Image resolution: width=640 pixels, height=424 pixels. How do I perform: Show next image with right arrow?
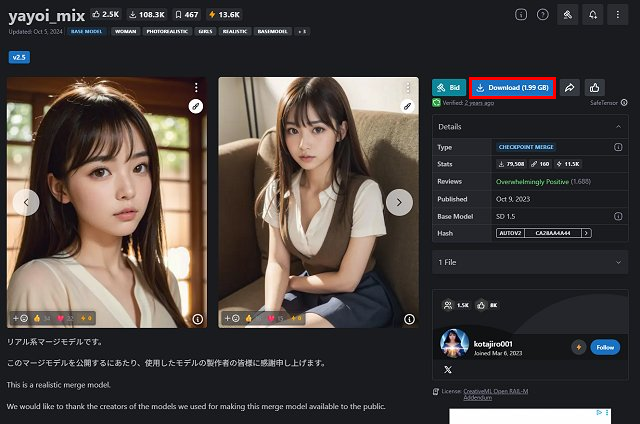[399, 202]
